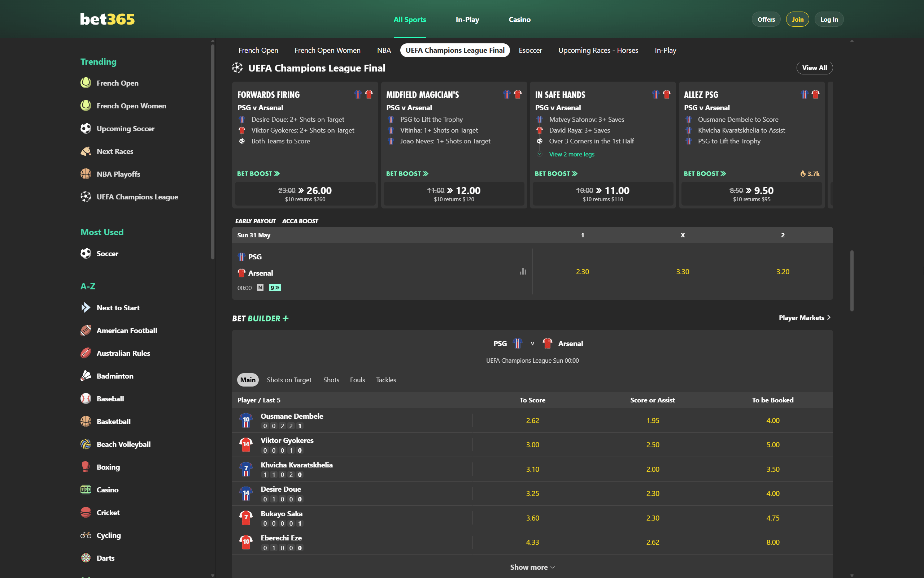This screenshot has width=924, height=578.
Task: Click the Australian Rules ball icon
Action: [x=86, y=353]
